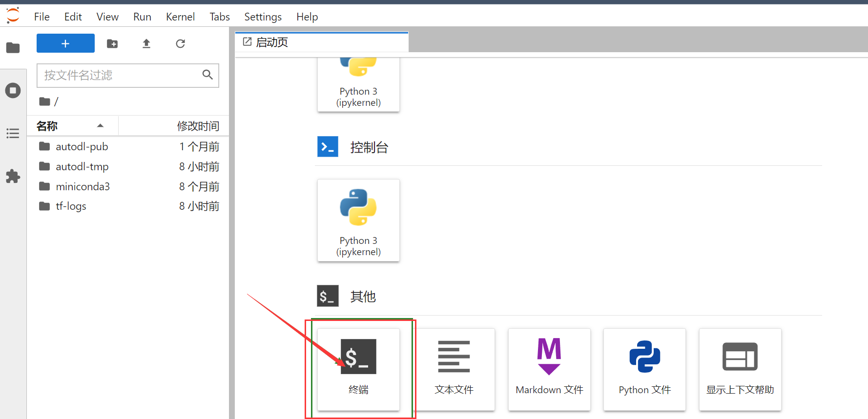Image resolution: width=868 pixels, height=419 pixels.
Task: Open the Edit menu
Action: (73, 17)
